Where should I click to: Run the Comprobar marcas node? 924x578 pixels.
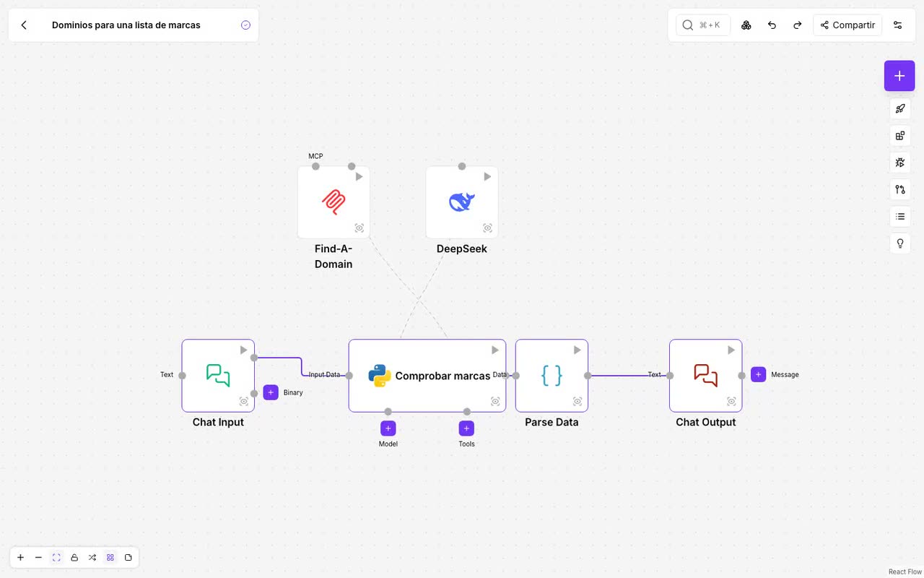[x=495, y=350]
